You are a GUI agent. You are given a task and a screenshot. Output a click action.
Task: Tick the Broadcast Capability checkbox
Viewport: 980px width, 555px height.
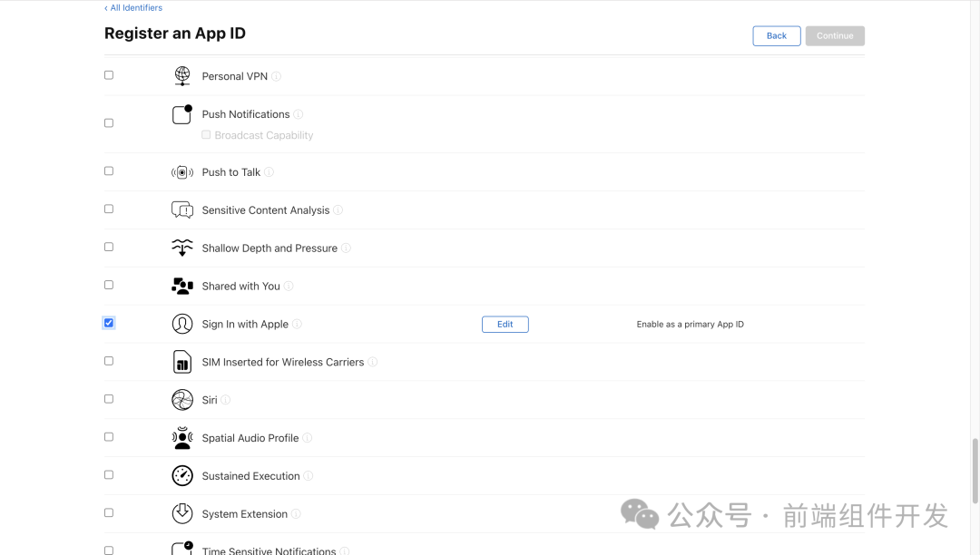206,135
